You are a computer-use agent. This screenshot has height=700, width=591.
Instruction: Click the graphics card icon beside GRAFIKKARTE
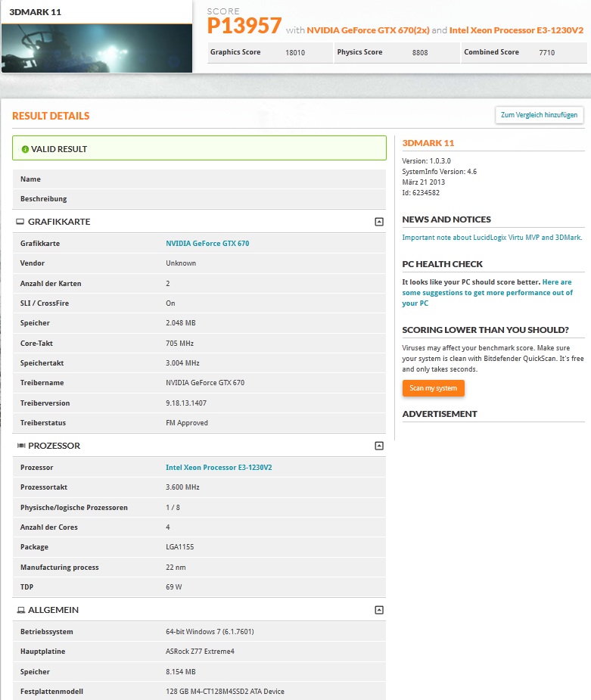tap(20, 222)
